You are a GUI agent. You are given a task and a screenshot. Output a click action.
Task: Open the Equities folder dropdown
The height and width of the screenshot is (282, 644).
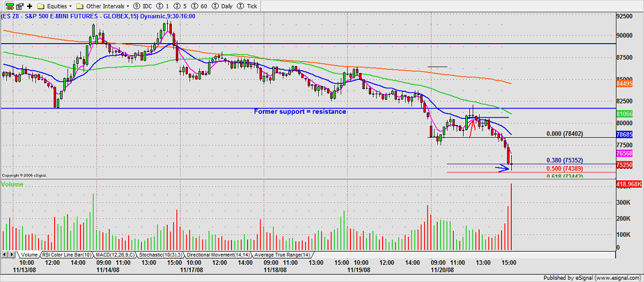point(55,6)
